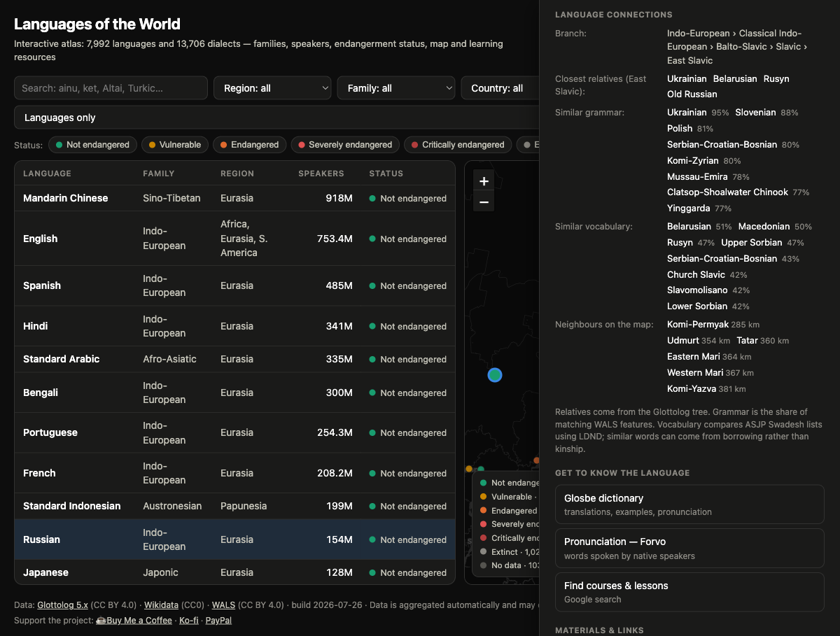840x636 pixels.
Task: Select the Bengali language row
Action: (234, 393)
